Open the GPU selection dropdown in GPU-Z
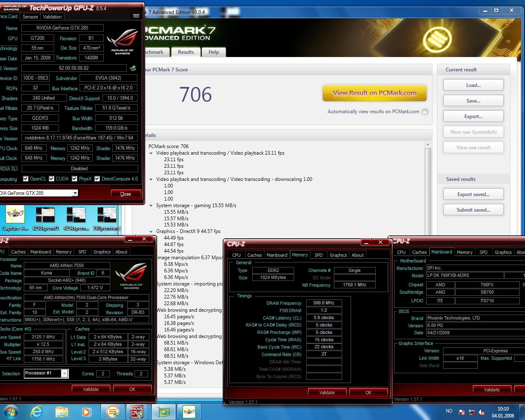The image size is (525, 420). tap(75, 193)
